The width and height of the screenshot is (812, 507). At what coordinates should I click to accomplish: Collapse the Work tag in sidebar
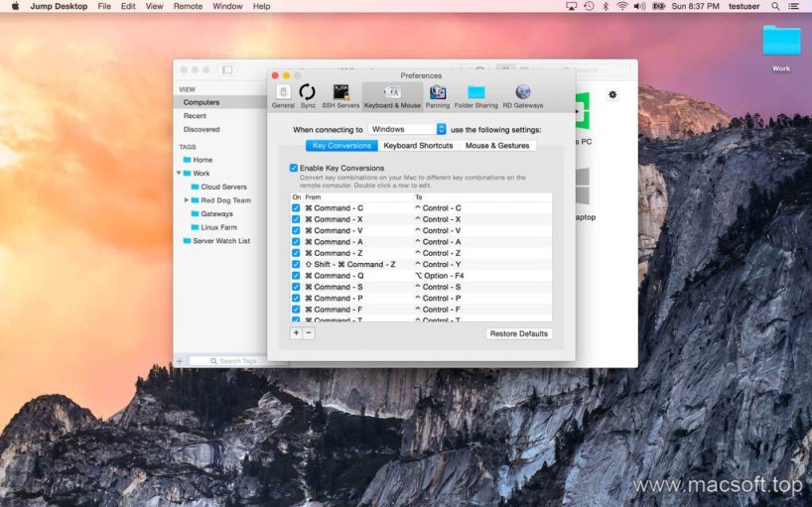[x=179, y=173]
